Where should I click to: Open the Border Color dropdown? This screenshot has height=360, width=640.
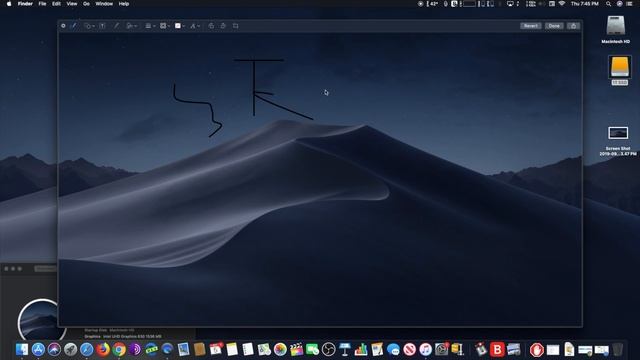tap(164, 26)
